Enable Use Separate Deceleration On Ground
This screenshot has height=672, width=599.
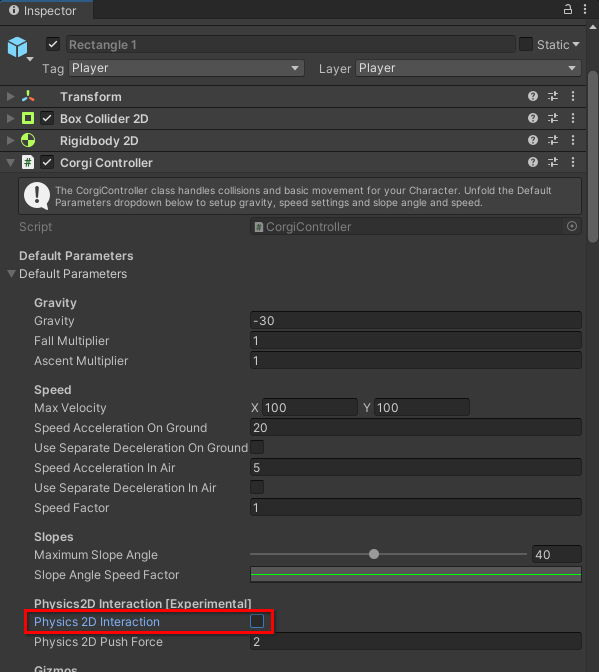click(x=257, y=447)
